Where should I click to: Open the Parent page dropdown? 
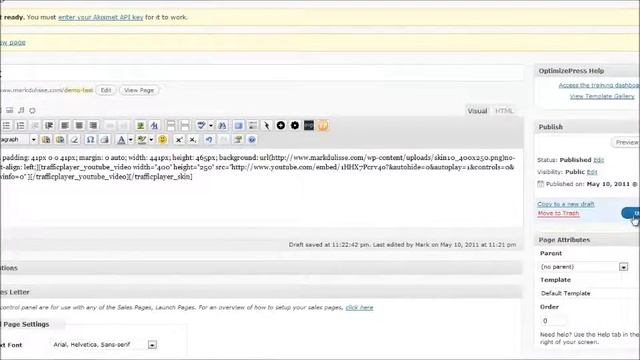[584, 267]
